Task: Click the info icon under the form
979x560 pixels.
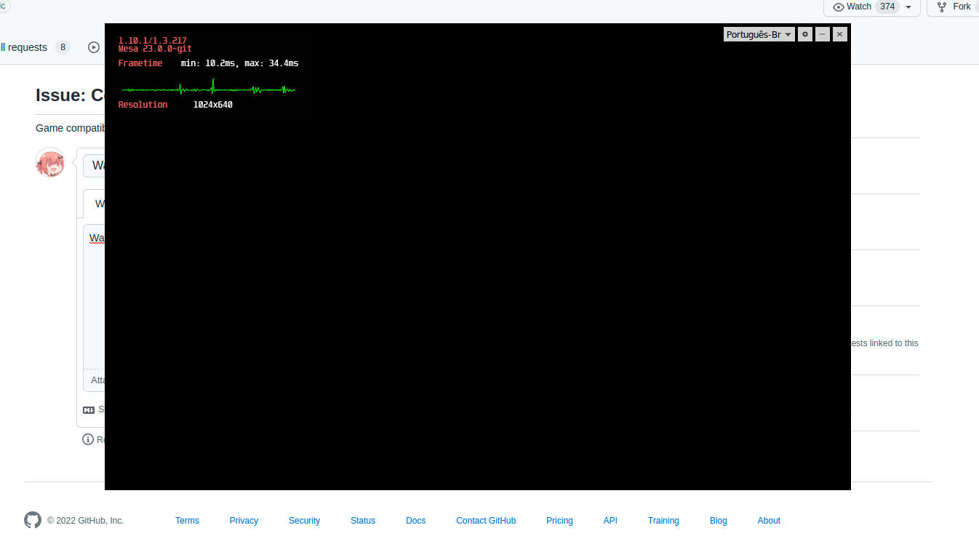Action: [x=88, y=439]
